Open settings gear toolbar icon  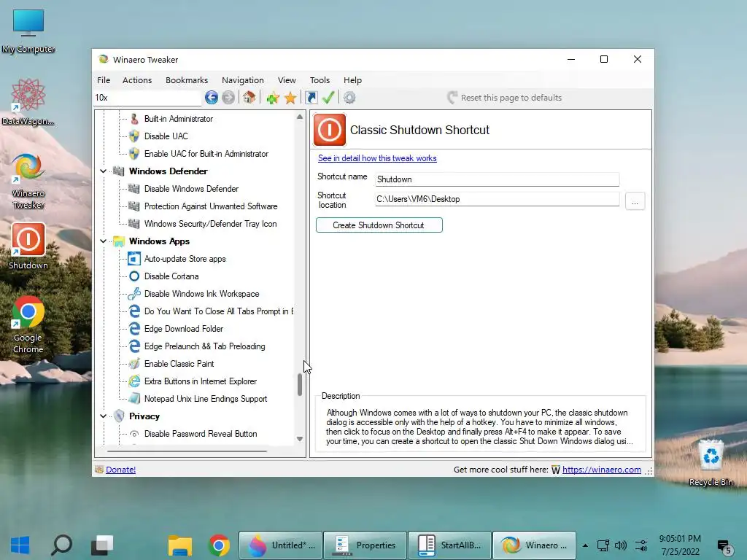pyautogui.click(x=349, y=98)
